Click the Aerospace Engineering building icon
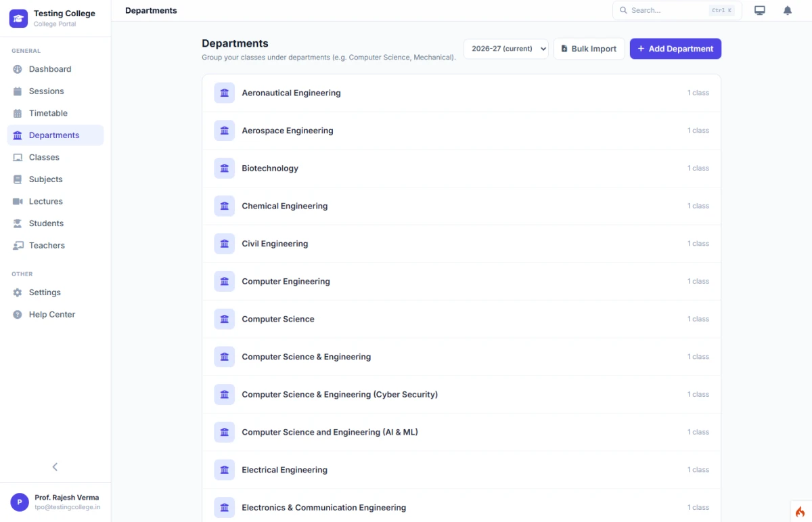Image resolution: width=812 pixels, height=522 pixels. click(x=225, y=131)
